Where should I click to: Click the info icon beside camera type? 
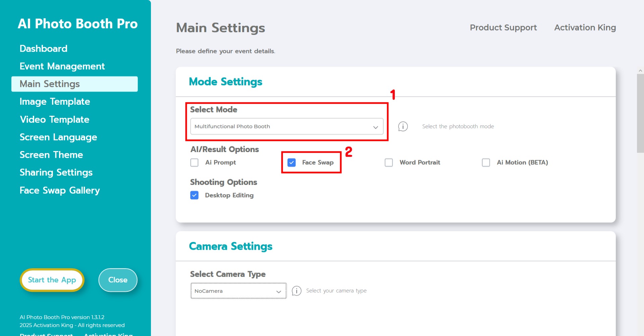pyautogui.click(x=297, y=291)
